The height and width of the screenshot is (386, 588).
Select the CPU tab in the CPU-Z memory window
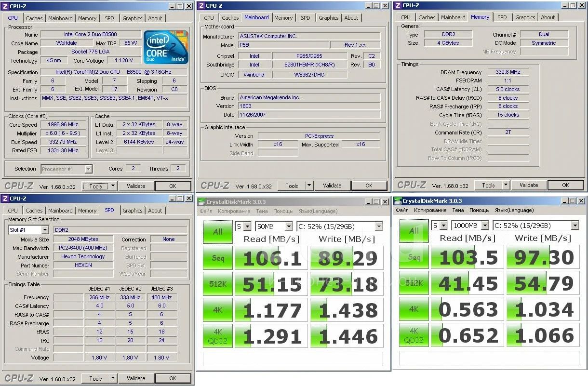[x=406, y=17]
